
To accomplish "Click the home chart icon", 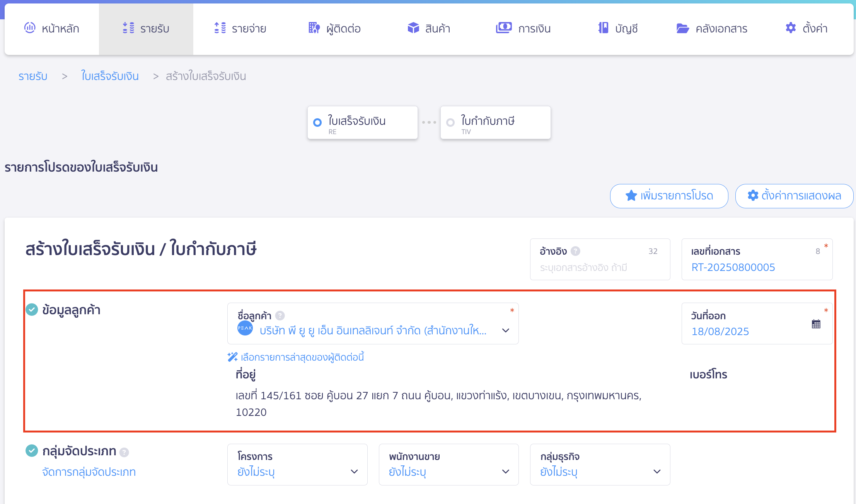I will click(30, 28).
